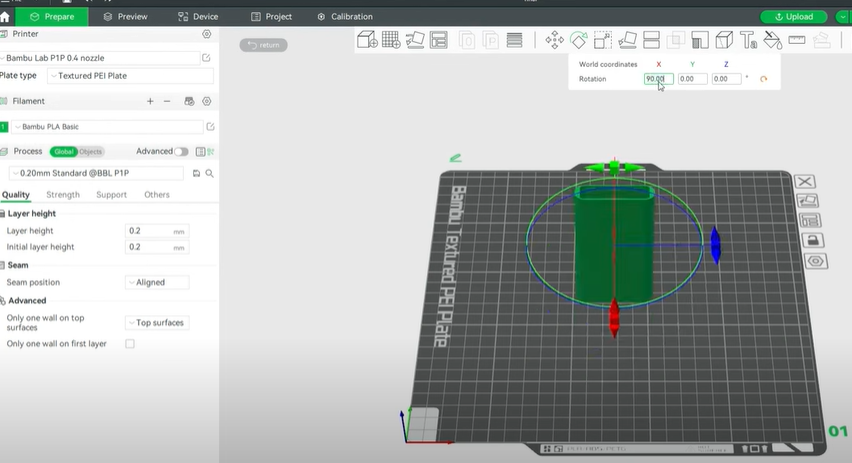The image size is (852, 463).
Task: Select the Support painting tool
Action: click(700, 40)
